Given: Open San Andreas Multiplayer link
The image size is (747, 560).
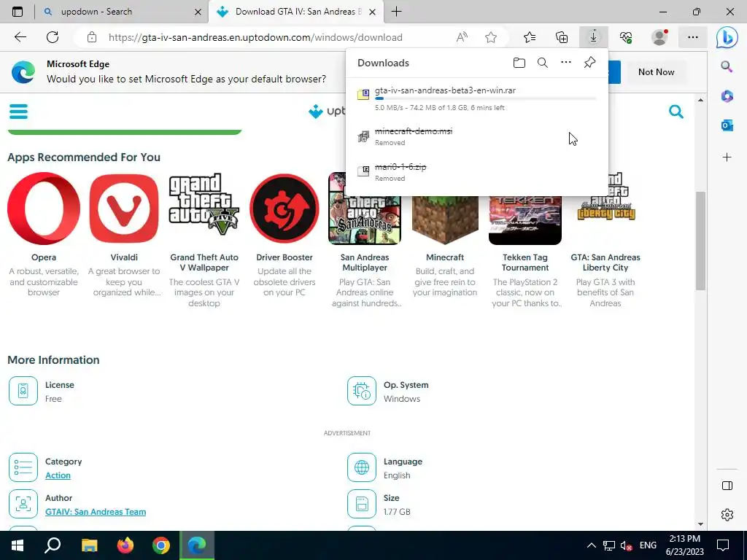Looking at the screenshot, I should tap(365, 262).
